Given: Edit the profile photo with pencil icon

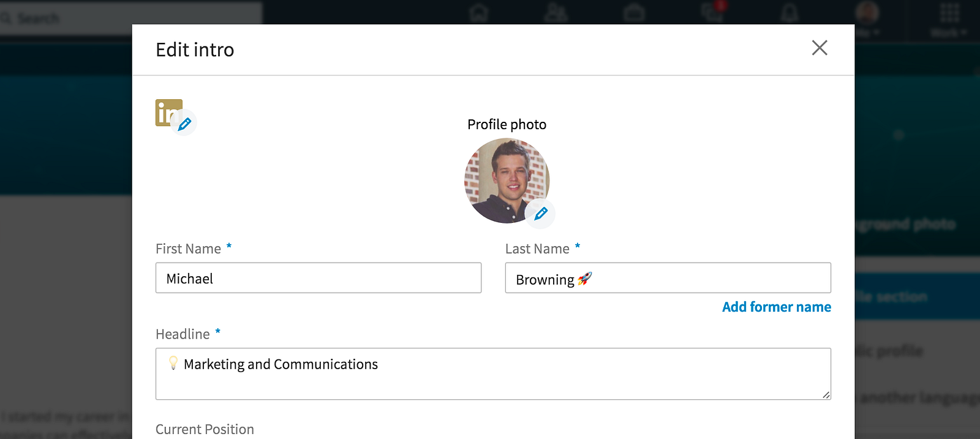Looking at the screenshot, I should [x=540, y=214].
